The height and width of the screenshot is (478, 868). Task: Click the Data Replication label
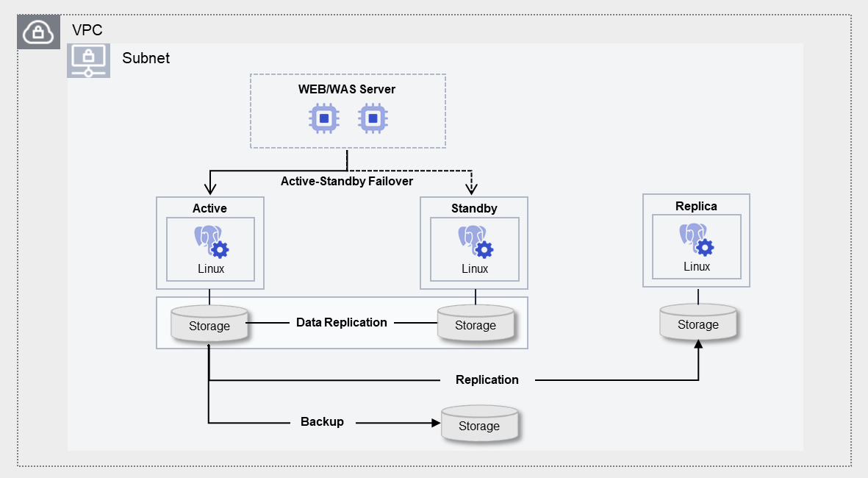coord(341,322)
